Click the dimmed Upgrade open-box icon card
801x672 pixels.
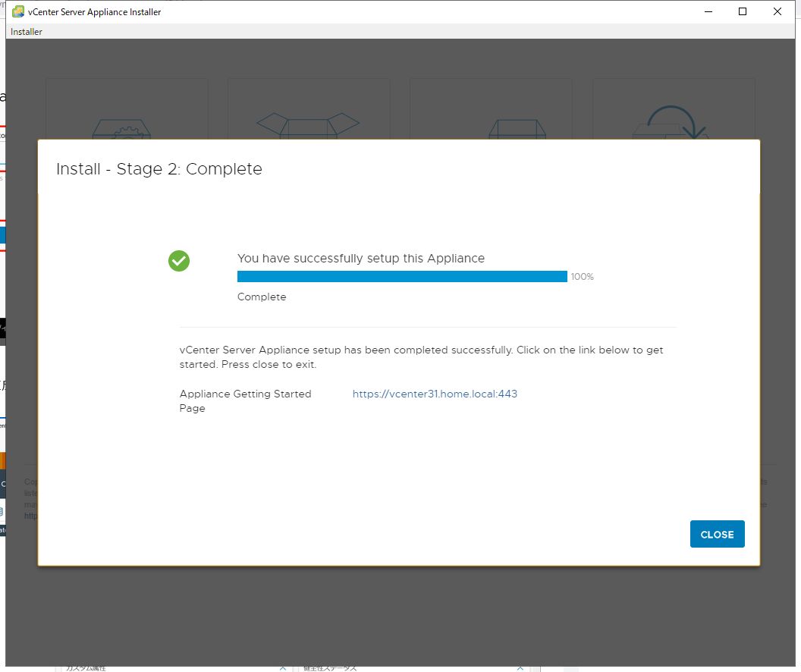pos(309,108)
